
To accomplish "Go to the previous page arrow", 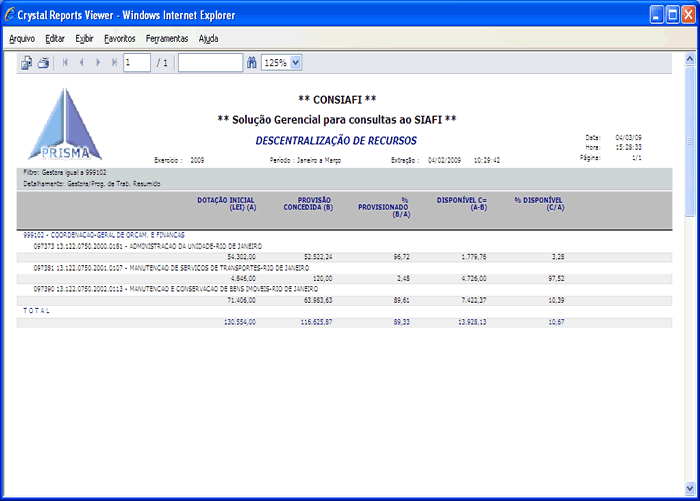I will click(x=81, y=63).
